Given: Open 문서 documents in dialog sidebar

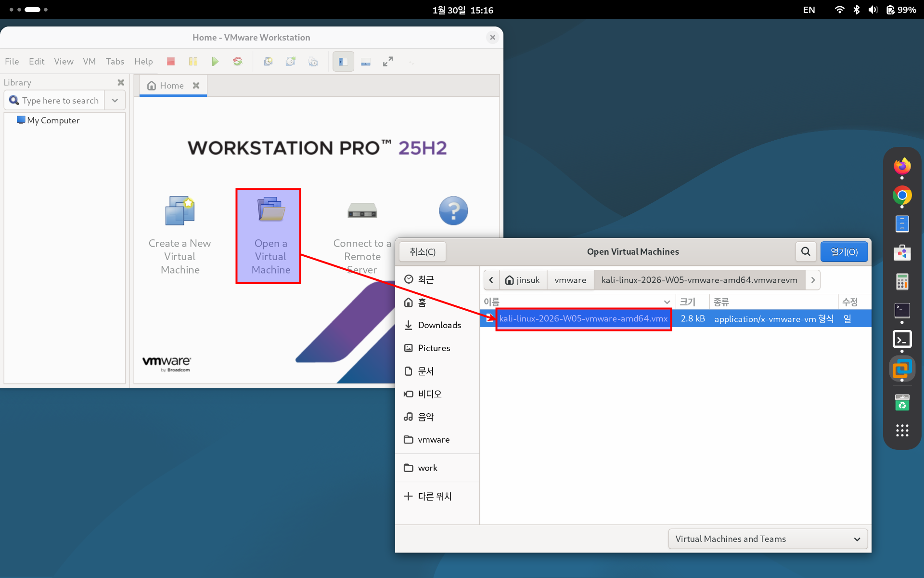Looking at the screenshot, I should coord(437,371).
